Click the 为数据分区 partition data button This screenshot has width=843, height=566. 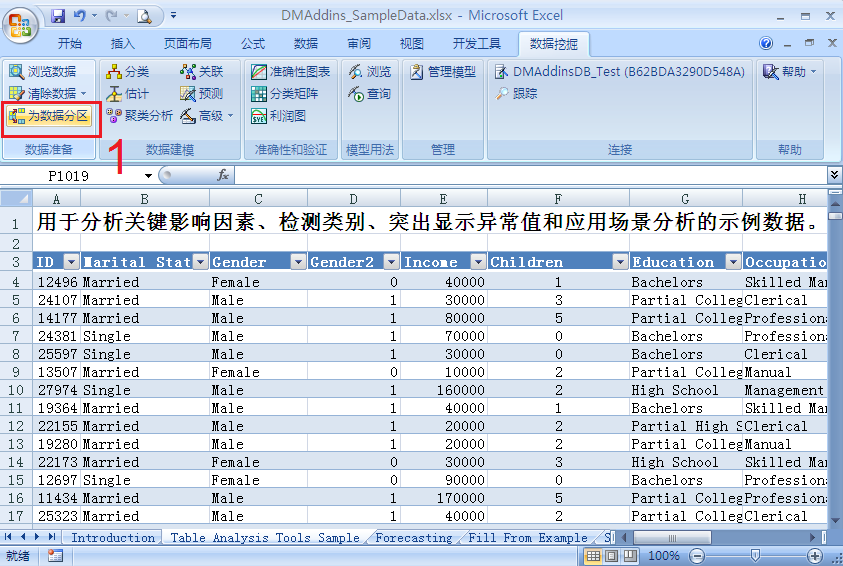pyautogui.click(x=50, y=116)
